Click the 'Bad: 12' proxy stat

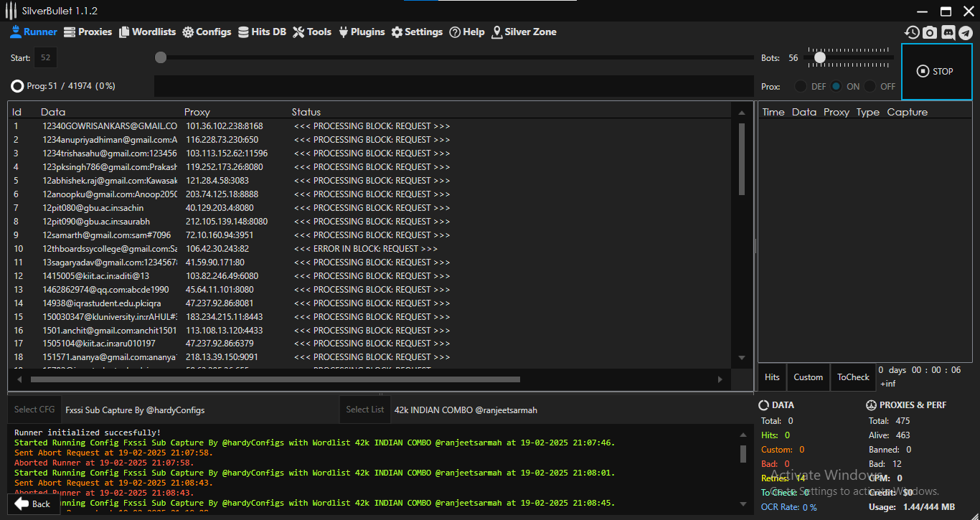(885, 464)
